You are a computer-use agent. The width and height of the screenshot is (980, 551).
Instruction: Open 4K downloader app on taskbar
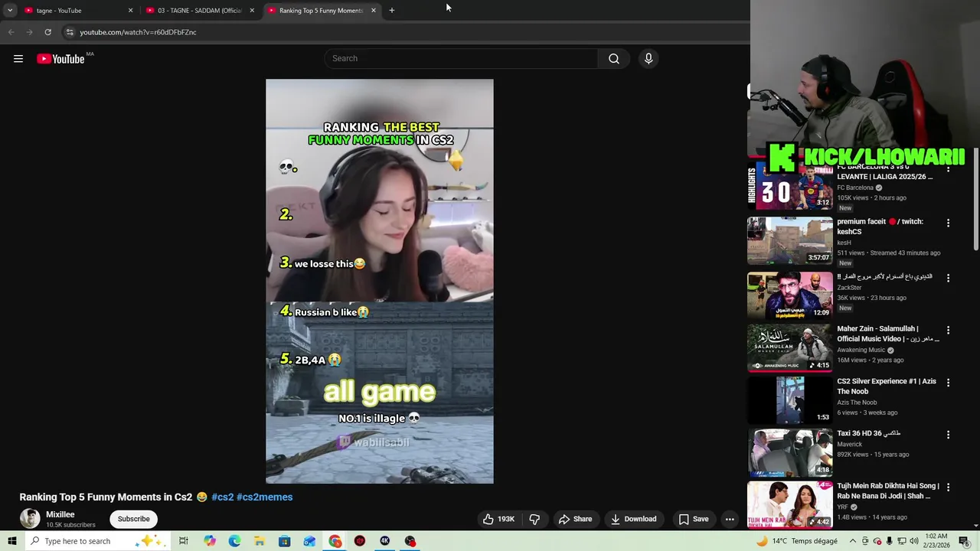tap(385, 541)
